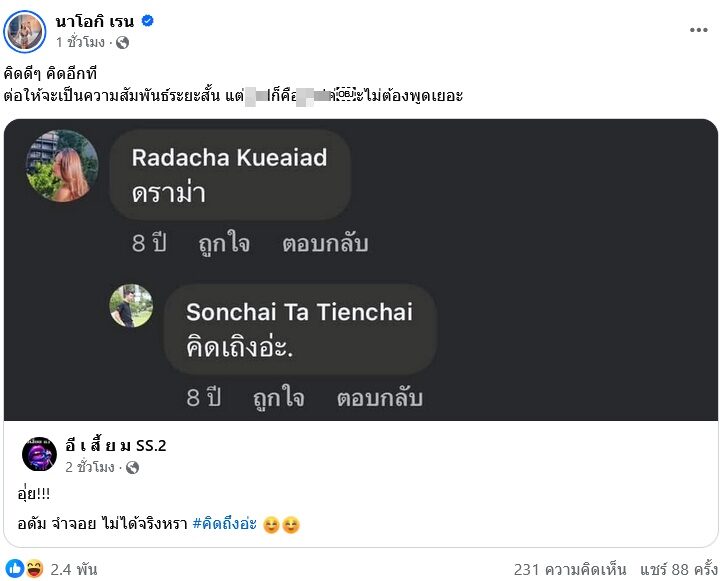Viewport: 726px width, 581px height.
Task: Click Radacha Kueaiad's profile photo
Action: coord(61,165)
